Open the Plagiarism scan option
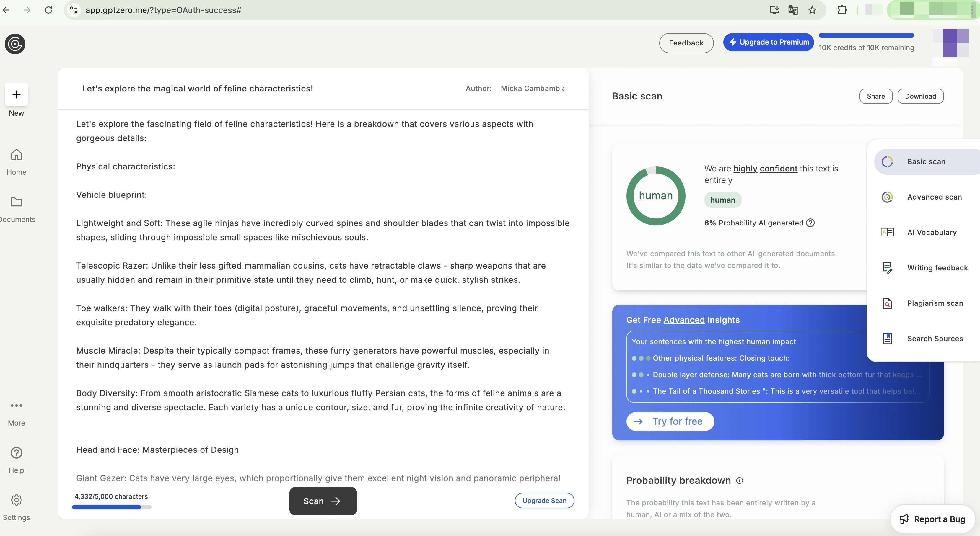The height and width of the screenshot is (536, 980). pyautogui.click(x=934, y=303)
